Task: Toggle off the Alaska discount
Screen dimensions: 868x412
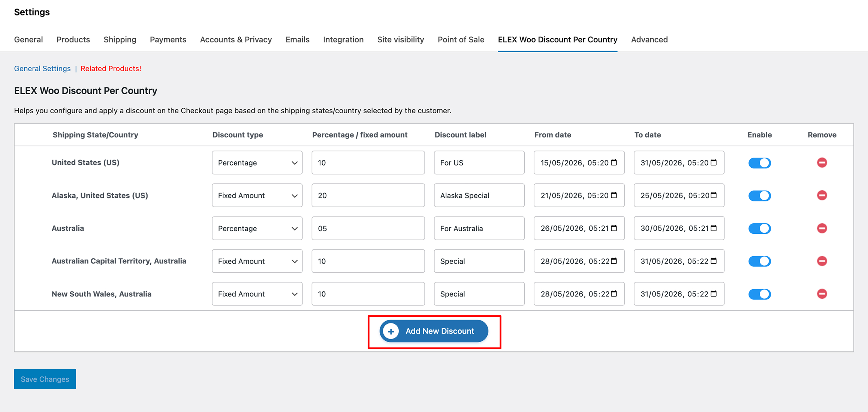Action: pyautogui.click(x=759, y=195)
